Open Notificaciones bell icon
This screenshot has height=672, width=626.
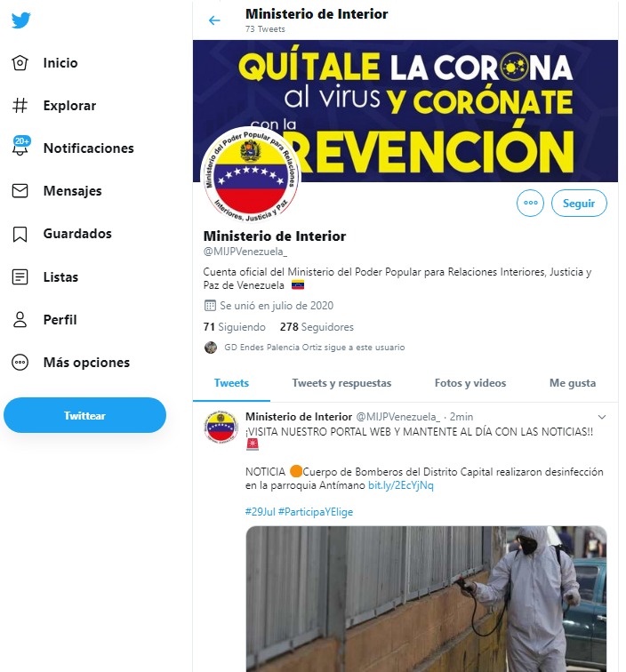[20, 146]
